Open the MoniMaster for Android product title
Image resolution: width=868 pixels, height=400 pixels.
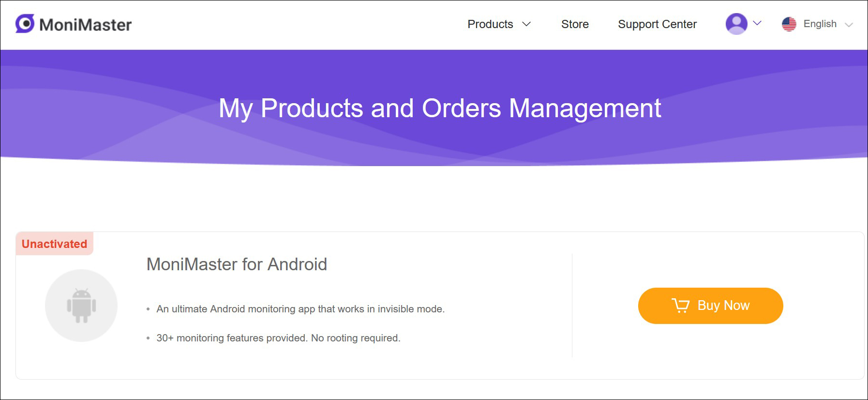(237, 264)
